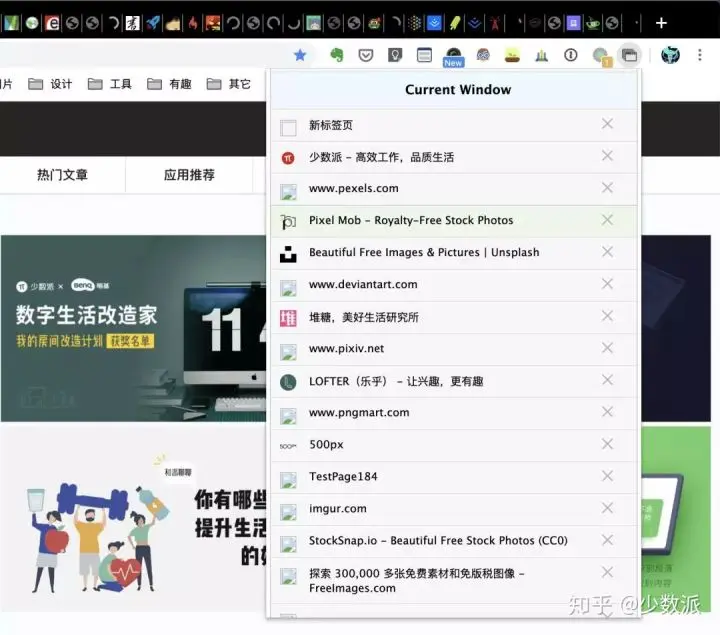Close the FreeImages.com entry
720x635 pixels.
pos(607,572)
